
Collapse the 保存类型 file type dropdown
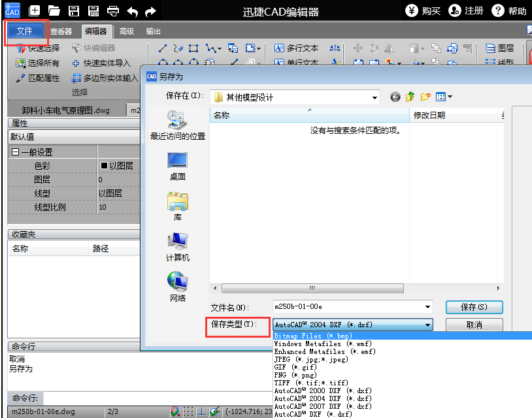coord(428,325)
